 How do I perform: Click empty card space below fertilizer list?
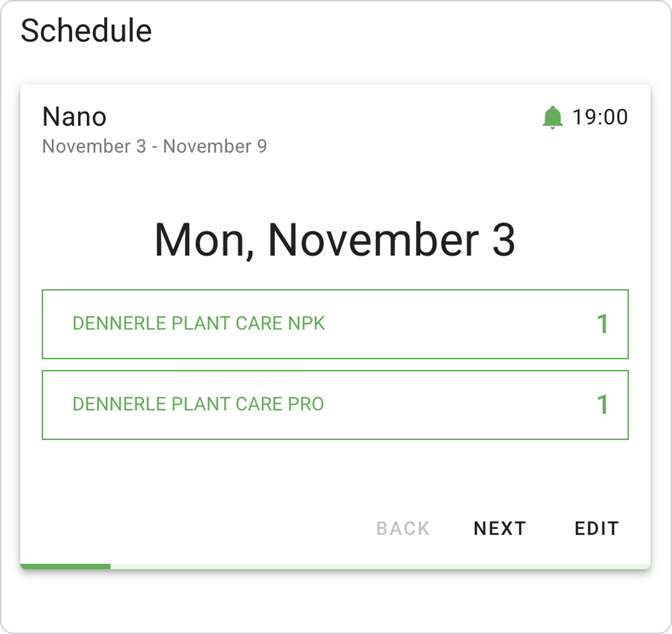coord(335,477)
